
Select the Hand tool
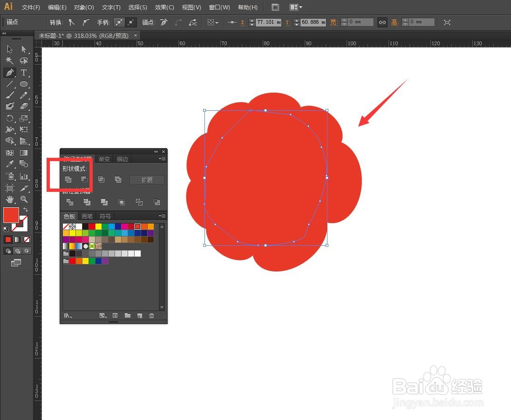(x=10, y=199)
